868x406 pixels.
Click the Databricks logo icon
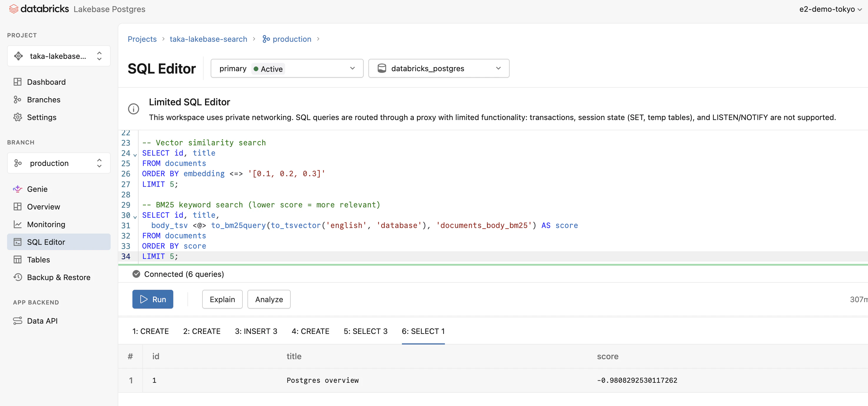(x=14, y=9)
